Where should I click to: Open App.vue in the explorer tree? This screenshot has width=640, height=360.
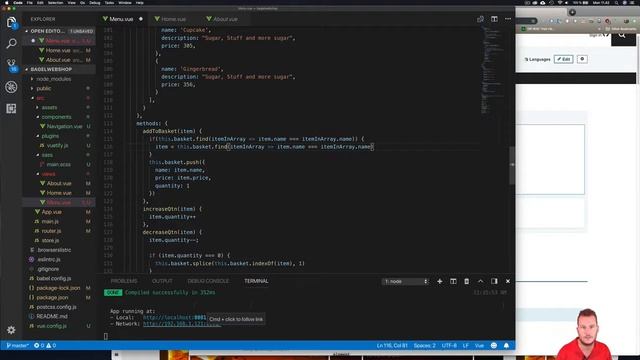pos(51,212)
